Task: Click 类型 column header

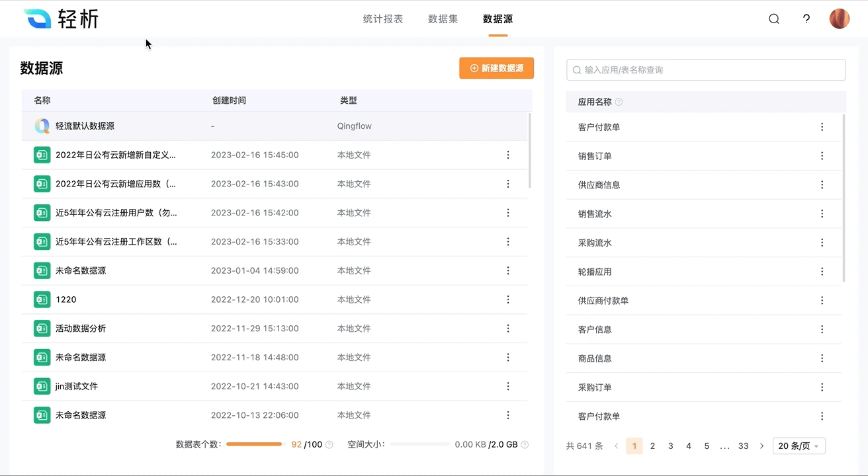Action: 349,100
